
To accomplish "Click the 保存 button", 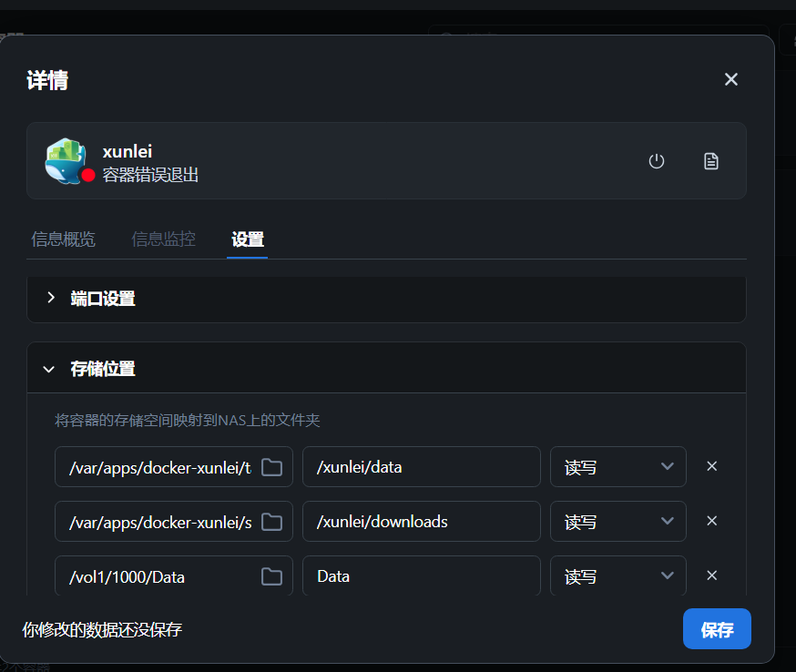I will [717, 629].
